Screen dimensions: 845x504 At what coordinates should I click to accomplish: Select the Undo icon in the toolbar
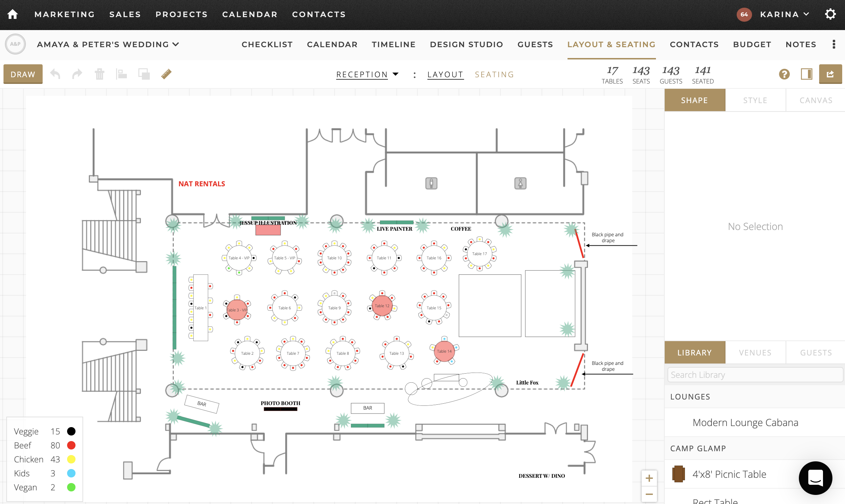coord(55,74)
